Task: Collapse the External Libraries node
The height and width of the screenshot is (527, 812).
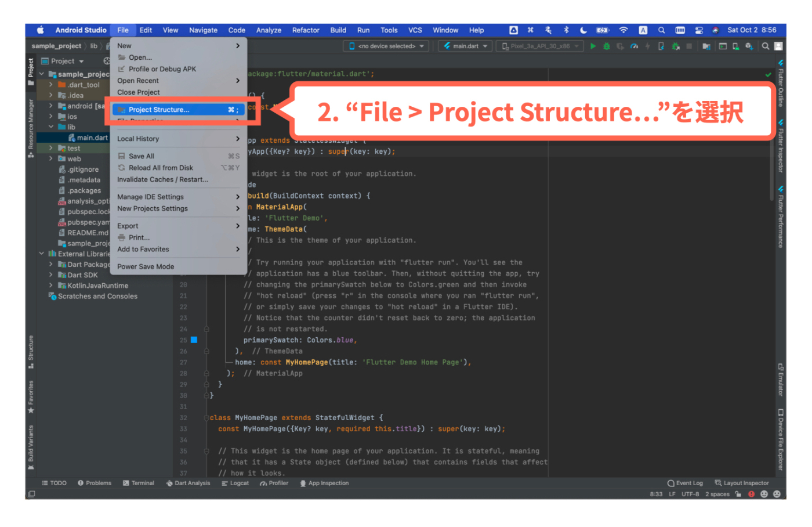Action: 42,254
